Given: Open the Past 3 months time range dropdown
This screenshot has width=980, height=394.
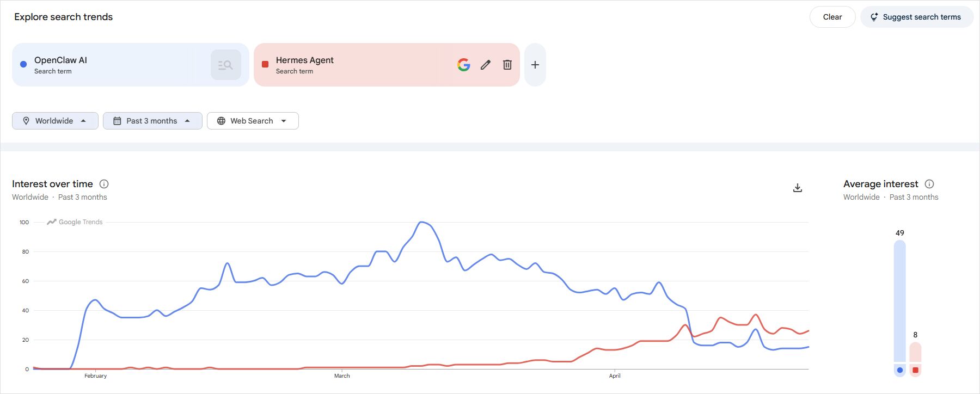Looking at the screenshot, I should click(x=152, y=120).
